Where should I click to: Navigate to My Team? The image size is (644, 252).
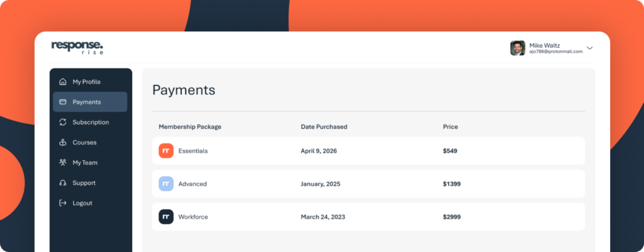coord(90,163)
